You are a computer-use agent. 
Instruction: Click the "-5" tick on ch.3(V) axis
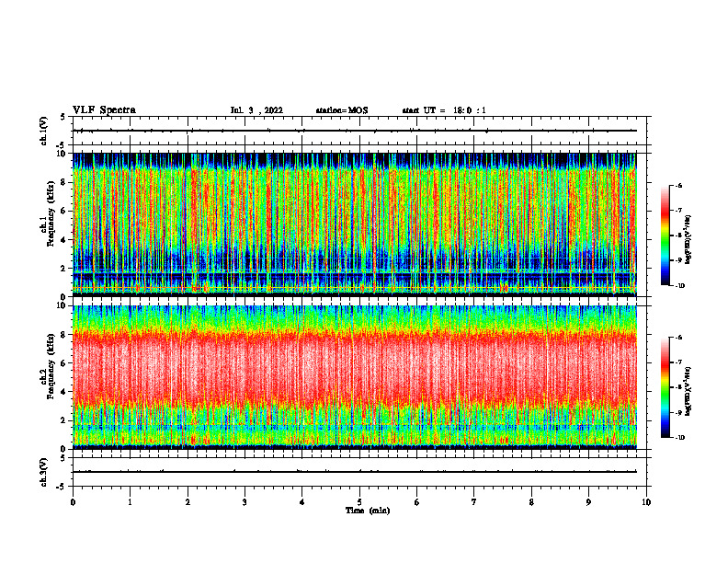click(x=63, y=487)
